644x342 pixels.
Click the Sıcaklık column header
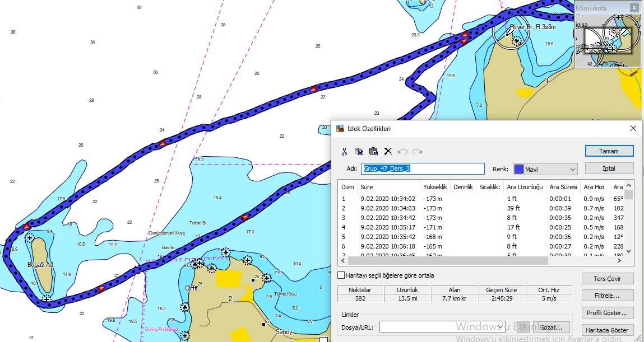490,187
